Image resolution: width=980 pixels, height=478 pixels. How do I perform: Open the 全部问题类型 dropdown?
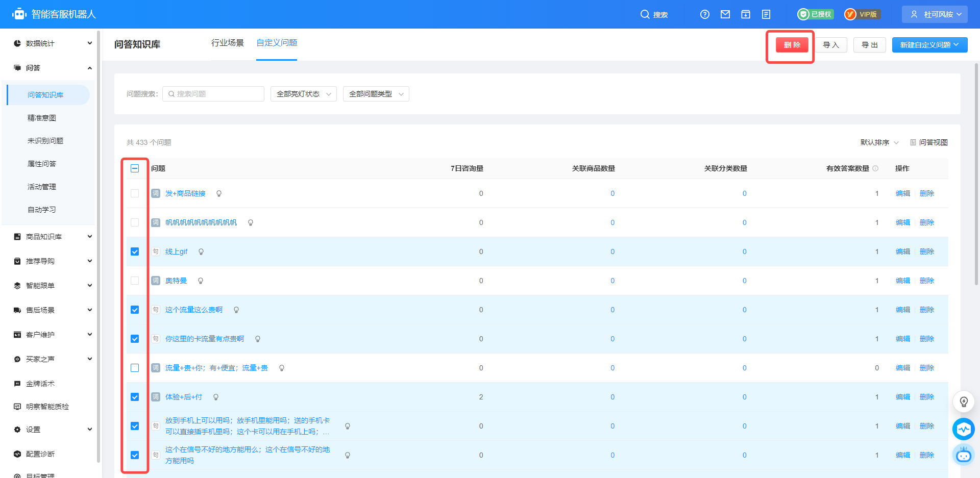click(x=376, y=94)
